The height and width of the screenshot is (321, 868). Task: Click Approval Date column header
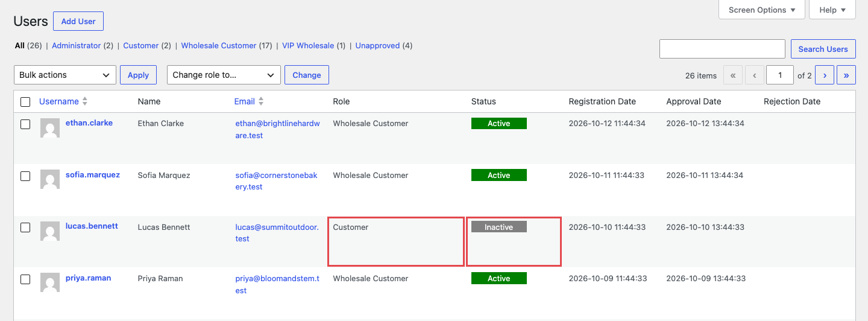click(694, 101)
